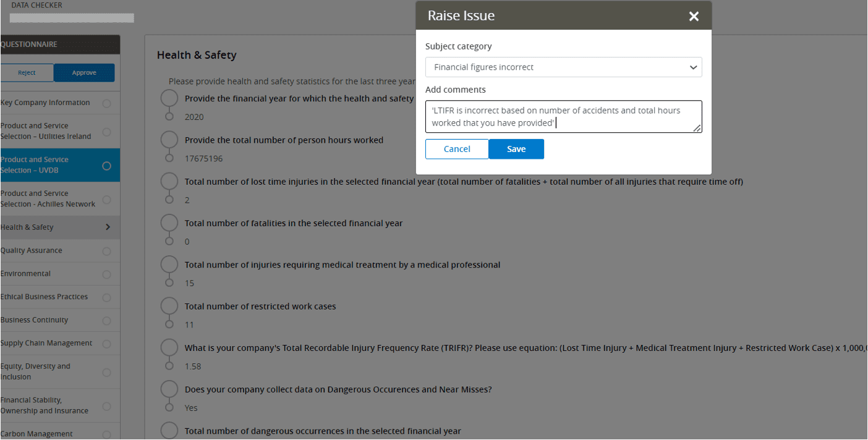Image resolution: width=868 pixels, height=440 pixels.
Task: Open Ethical Business Practices section
Action: [x=44, y=297]
